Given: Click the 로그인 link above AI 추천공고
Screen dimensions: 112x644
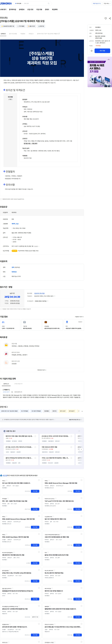Looking at the screenshot, I should [x=5, y=476].
